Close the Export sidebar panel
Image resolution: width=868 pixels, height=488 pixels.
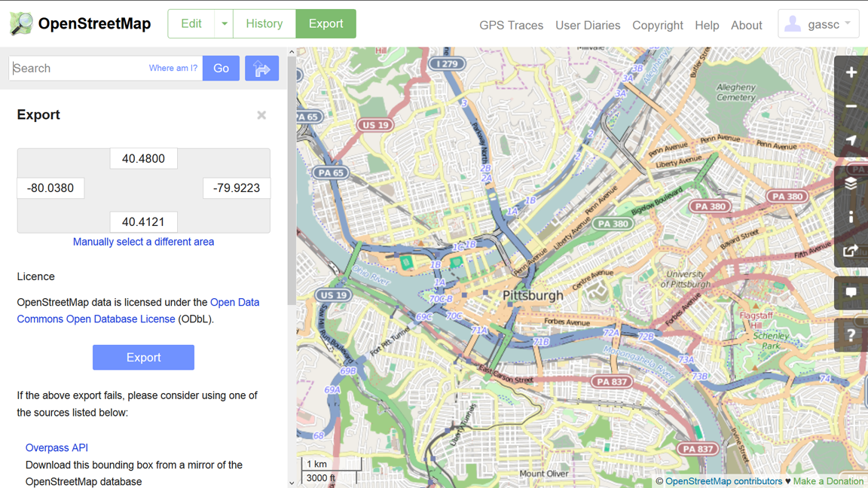[261, 115]
